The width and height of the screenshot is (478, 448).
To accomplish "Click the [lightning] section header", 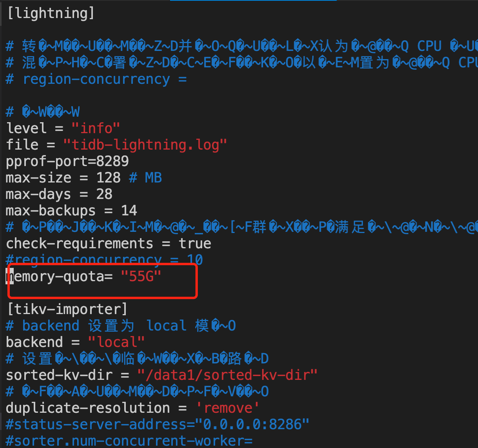I will click(51, 14).
